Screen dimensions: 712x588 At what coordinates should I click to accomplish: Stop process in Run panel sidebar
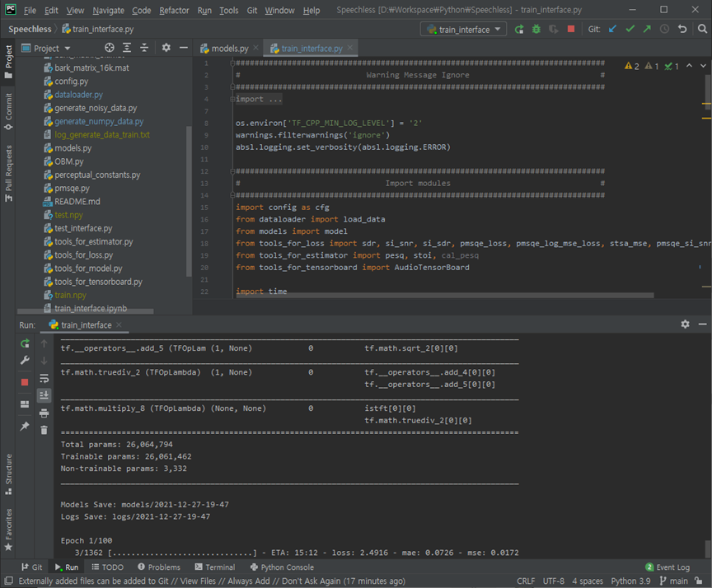[x=25, y=382]
